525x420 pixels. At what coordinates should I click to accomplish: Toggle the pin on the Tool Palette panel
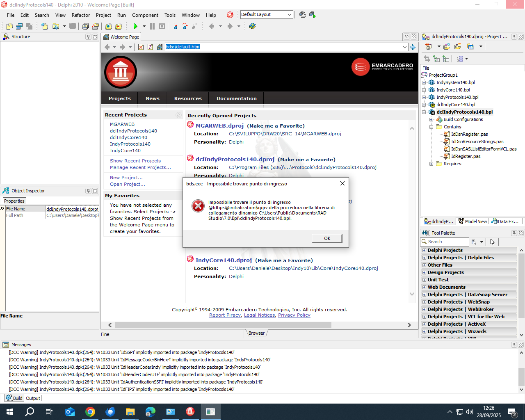click(514, 233)
